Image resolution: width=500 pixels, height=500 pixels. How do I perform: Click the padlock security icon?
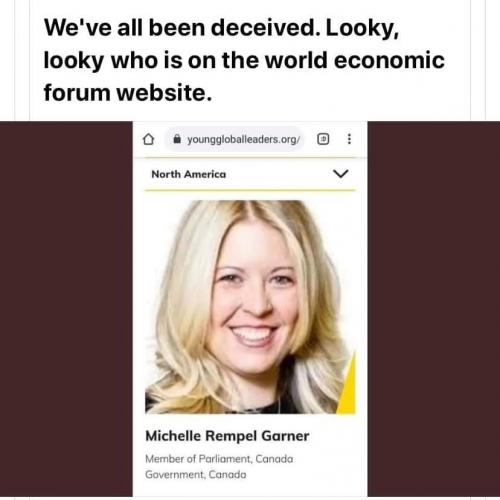pos(177,139)
